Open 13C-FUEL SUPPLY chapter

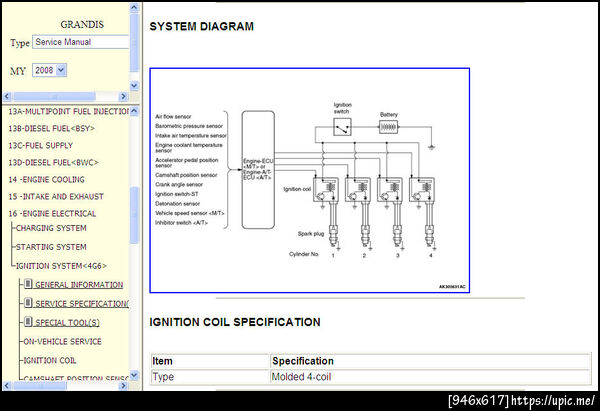pyautogui.click(x=41, y=145)
